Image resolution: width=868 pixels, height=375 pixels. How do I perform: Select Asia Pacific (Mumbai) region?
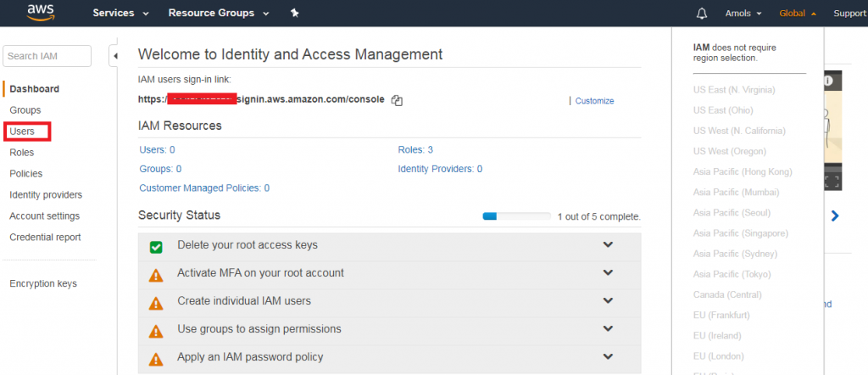737,193
